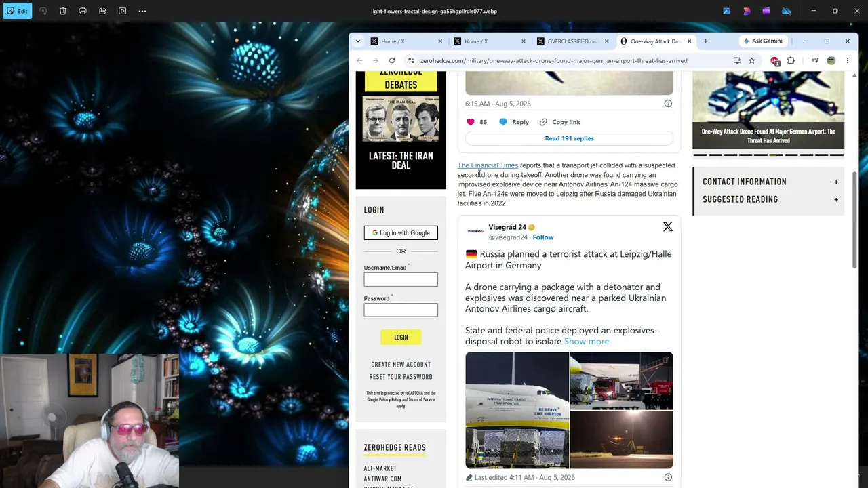Screen dimensions: 868x488
Task: Open Reset Your Password link
Action: click(401, 377)
